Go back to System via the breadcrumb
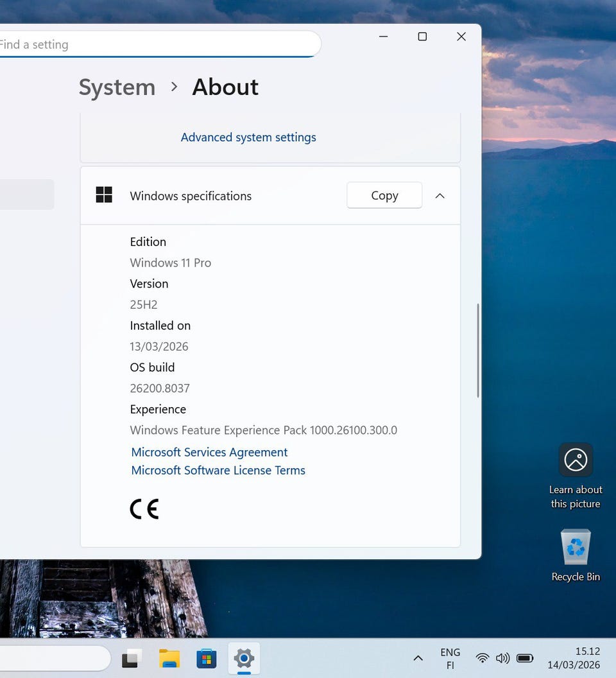This screenshot has height=678, width=616. [117, 87]
